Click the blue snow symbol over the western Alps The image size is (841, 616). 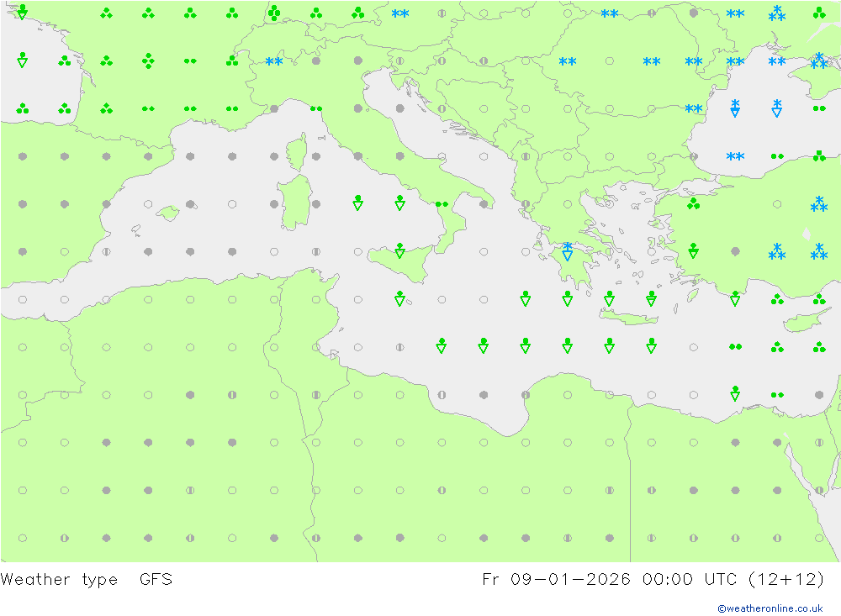click(x=274, y=61)
